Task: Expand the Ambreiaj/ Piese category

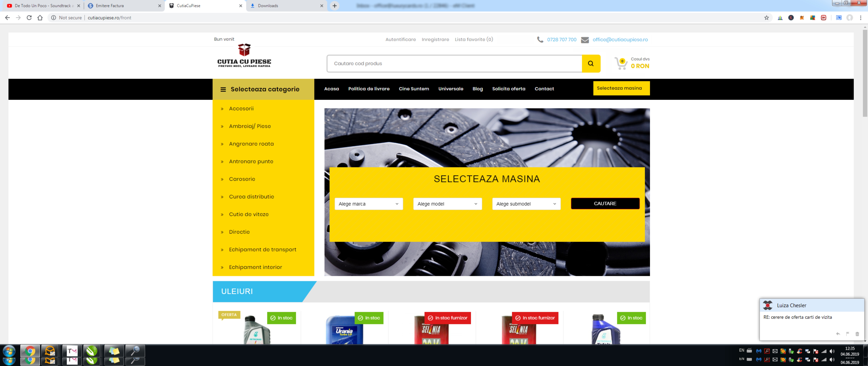Action: pyautogui.click(x=250, y=126)
